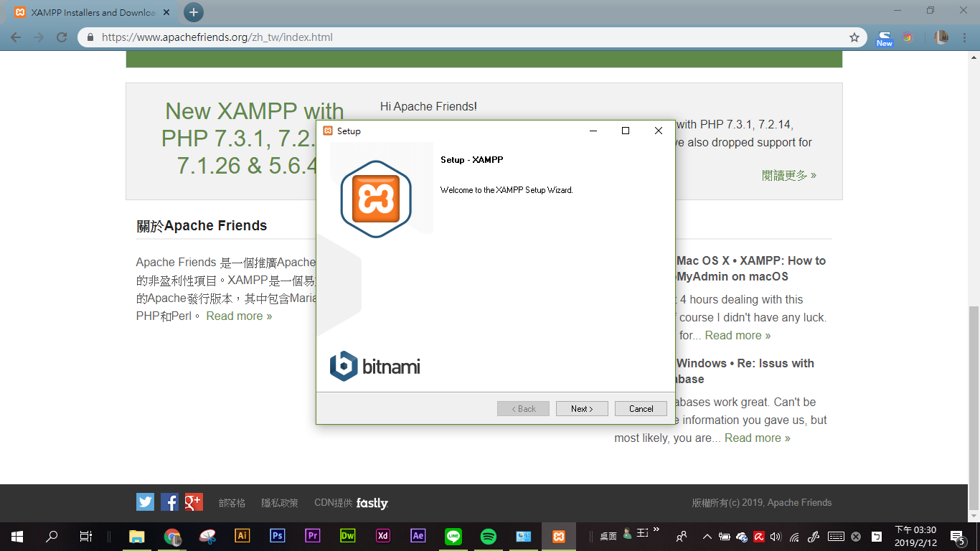
Task: Launch Adobe After Effects from the taskbar
Action: 418,536
